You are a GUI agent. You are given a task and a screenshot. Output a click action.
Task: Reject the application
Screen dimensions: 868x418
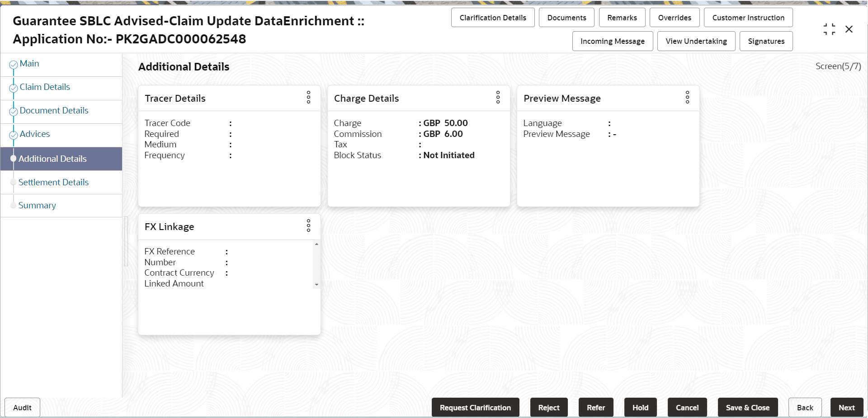[x=549, y=408]
